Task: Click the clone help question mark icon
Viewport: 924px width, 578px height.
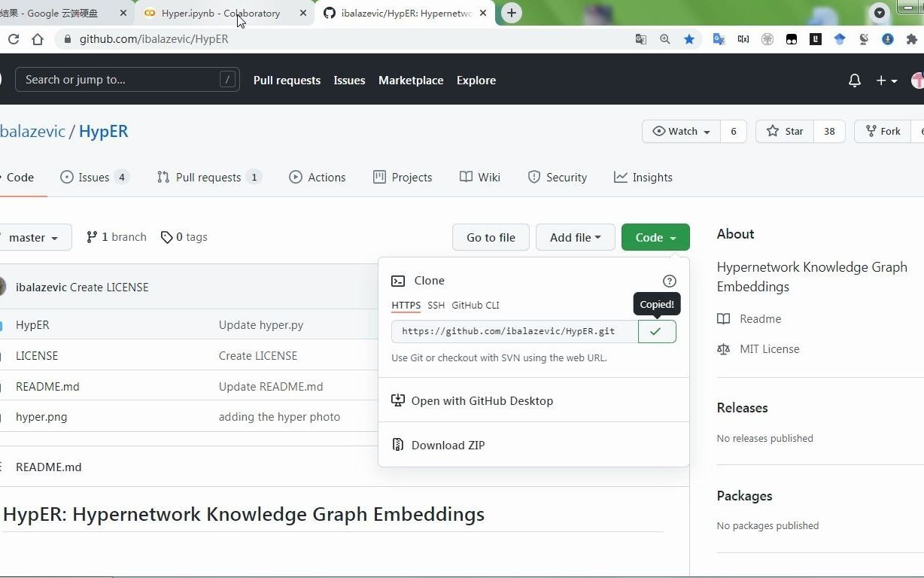Action: click(x=669, y=281)
